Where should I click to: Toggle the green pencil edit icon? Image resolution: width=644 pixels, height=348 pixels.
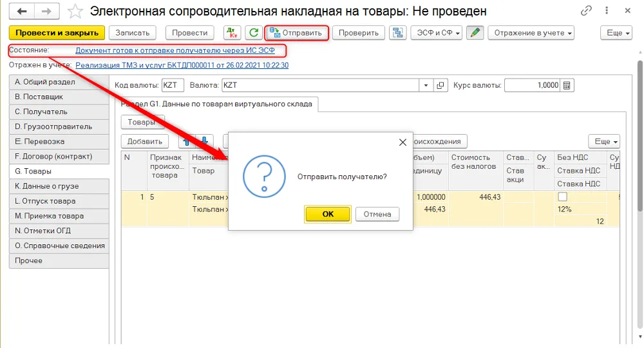[x=475, y=33]
